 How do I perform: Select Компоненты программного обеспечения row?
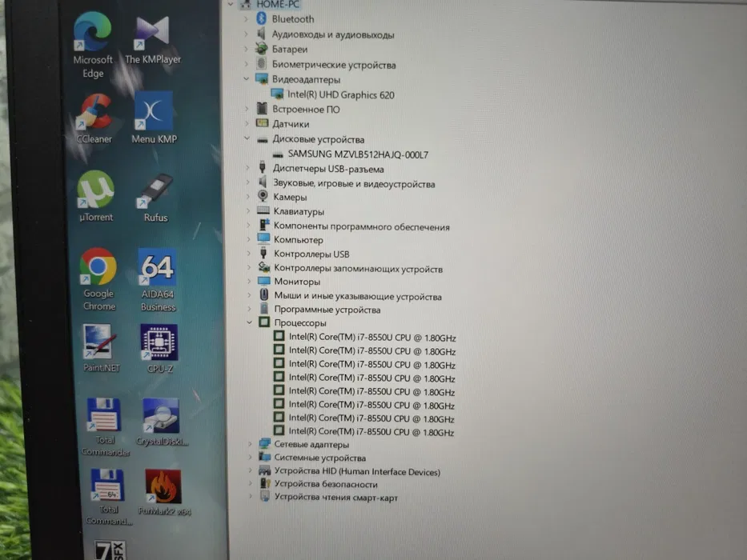coord(354,226)
